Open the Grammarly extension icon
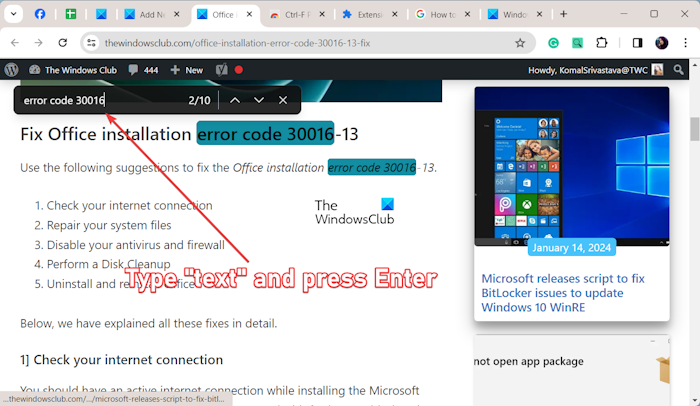Viewport: 700px width, 406px height. (553, 43)
